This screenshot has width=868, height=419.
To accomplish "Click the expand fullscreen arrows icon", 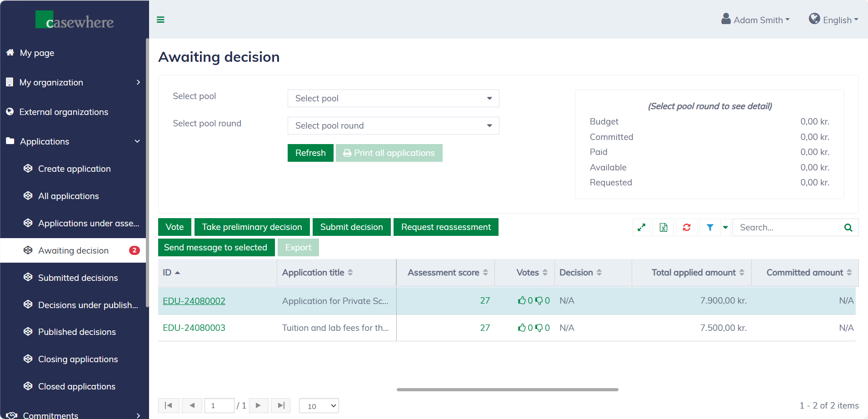I will click(x=641, y=227).
